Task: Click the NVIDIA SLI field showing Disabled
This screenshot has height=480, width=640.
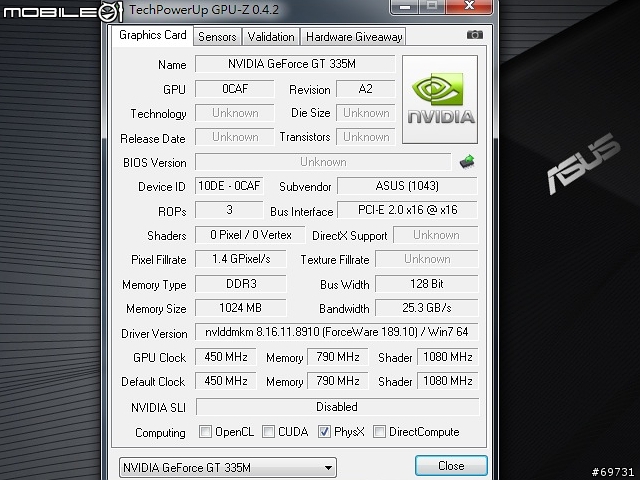Action: [337, 407]
